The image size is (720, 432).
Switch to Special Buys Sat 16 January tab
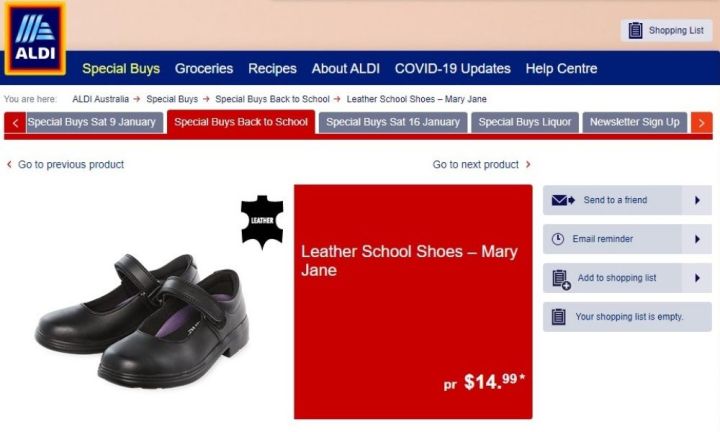click(x=393, y=122)
